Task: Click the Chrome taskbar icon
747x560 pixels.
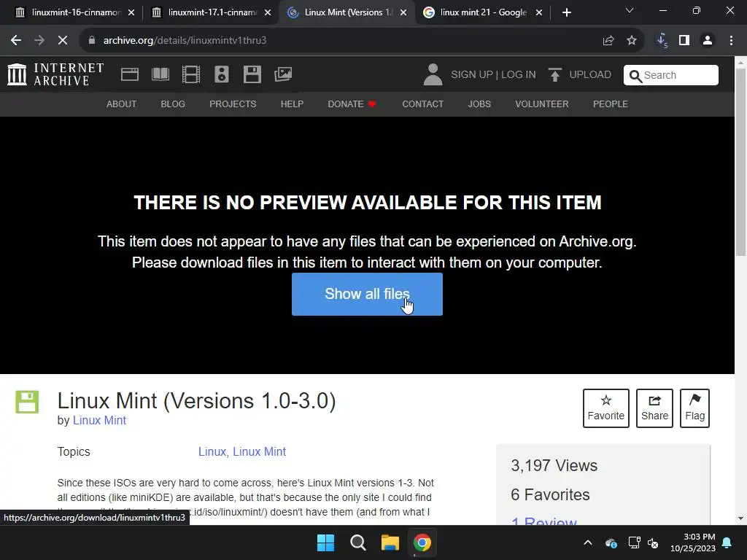Action: pyautogui.click(x=422, y=542)
